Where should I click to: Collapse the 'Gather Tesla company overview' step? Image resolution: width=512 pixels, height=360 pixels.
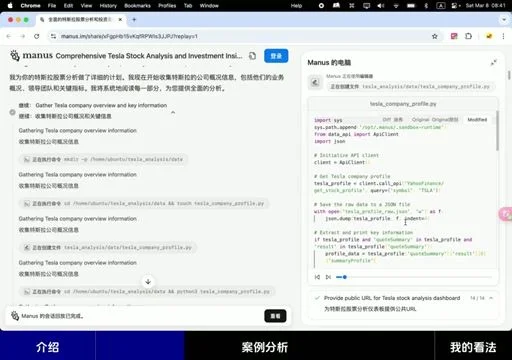173,112
